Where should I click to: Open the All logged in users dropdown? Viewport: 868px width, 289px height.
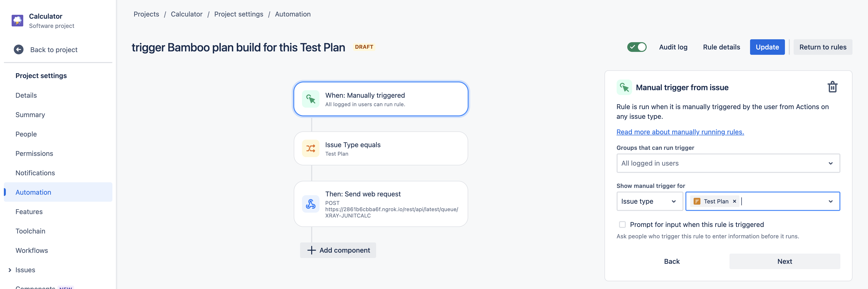pyautogui.click(x=728, y=163)
